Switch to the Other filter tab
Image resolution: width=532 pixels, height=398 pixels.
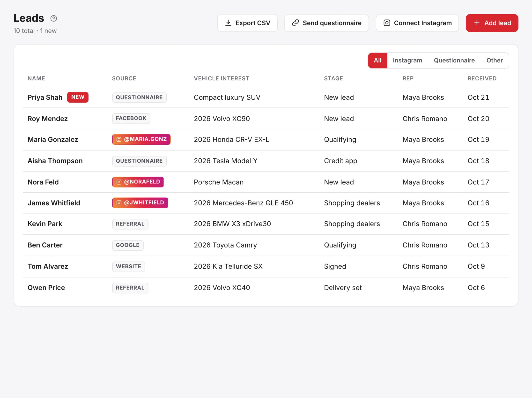pyautogui.click(x=495, y=60)
